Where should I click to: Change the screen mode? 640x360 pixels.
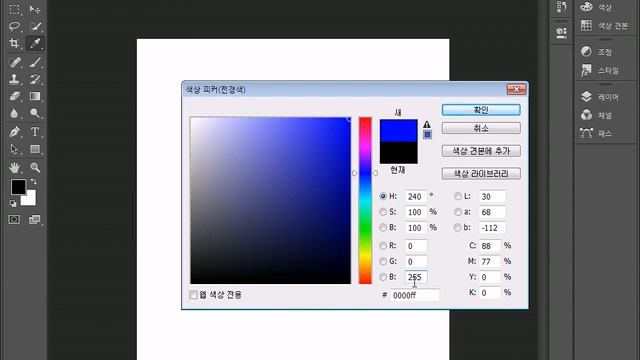(x=35, y=220)
